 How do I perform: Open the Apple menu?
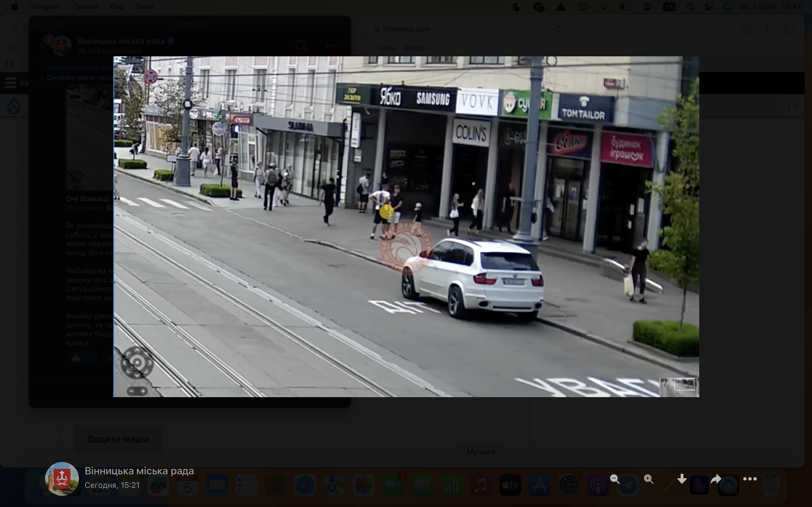tap(15, 6)
